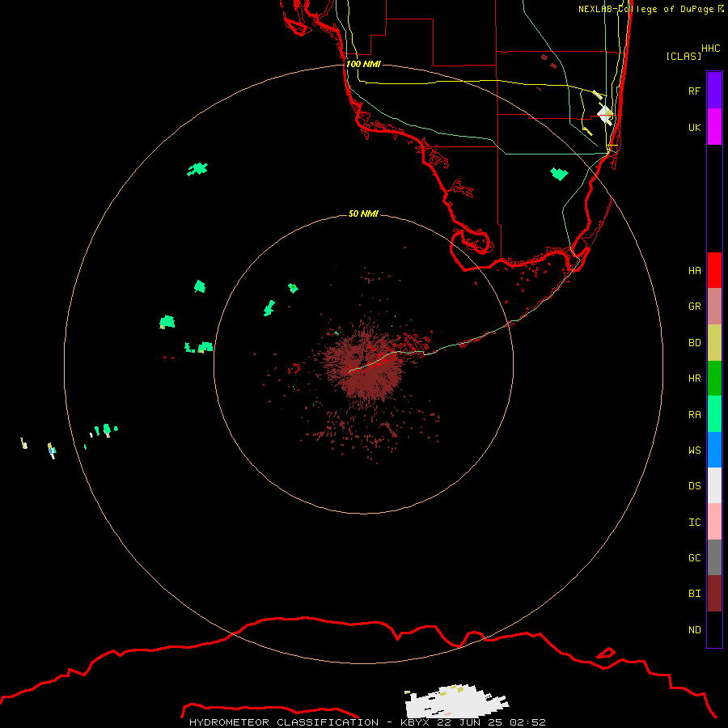Click the HA legend label
Viewport: 728px width, 728px height.
pos(694,271)
